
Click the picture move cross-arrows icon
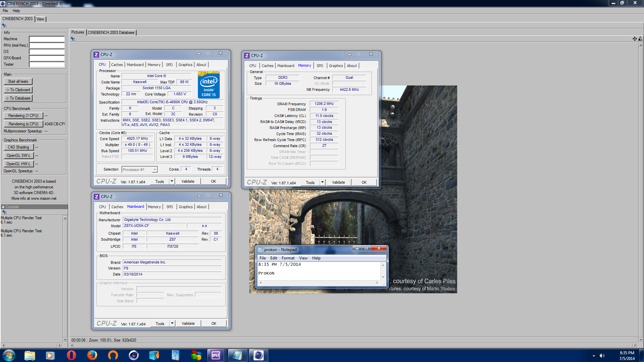[635, 39]
